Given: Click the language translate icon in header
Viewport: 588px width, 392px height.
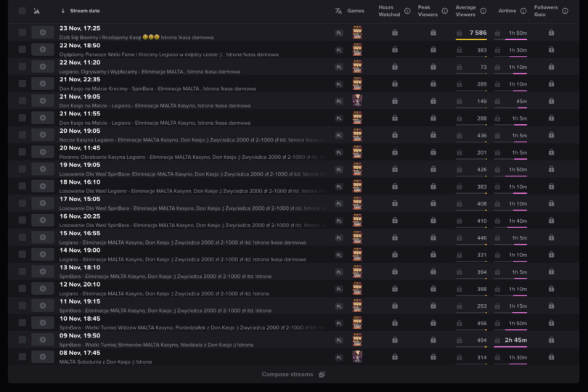Looking at the screenshot, I should coord(338,11).
